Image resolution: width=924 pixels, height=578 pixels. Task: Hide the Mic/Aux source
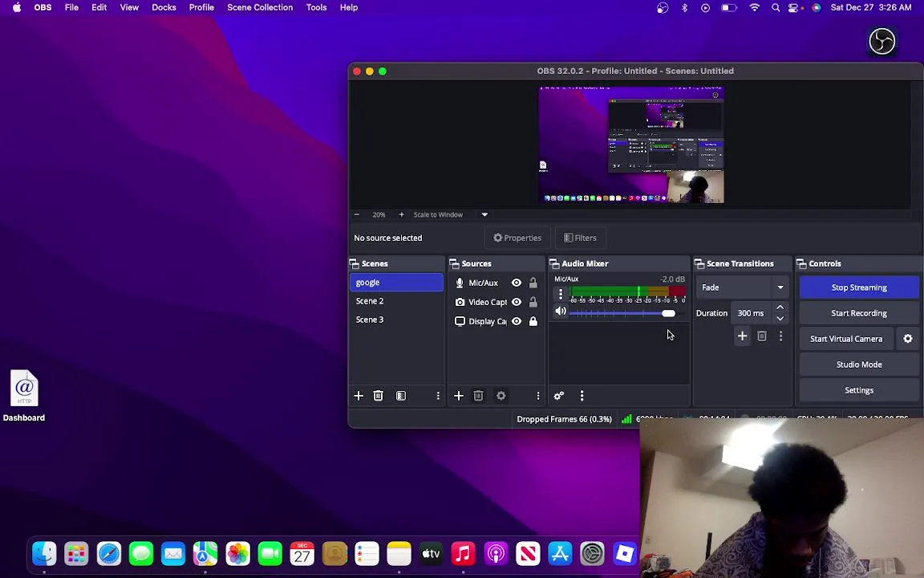[517, 283]
